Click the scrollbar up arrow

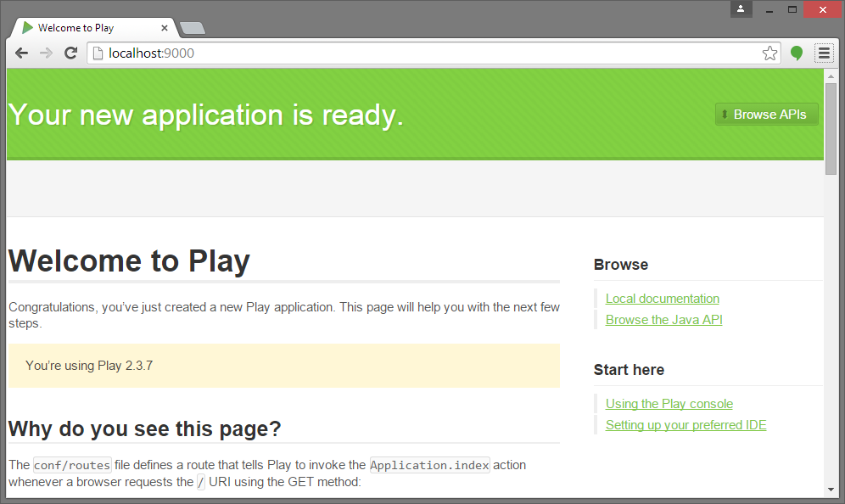coord(831,76)
